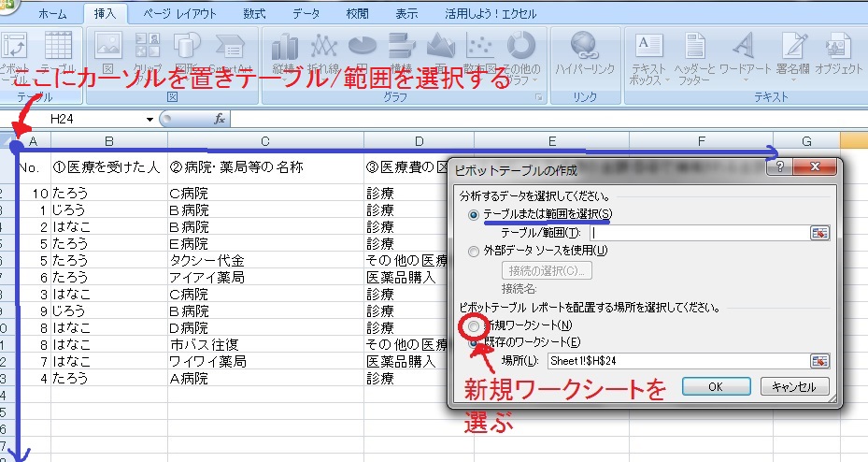Select cell containing 医薬品購入 in アイアイ薬局 row
Image resolution: width=868 pixels, height=462 pixels.
[406, 277]
